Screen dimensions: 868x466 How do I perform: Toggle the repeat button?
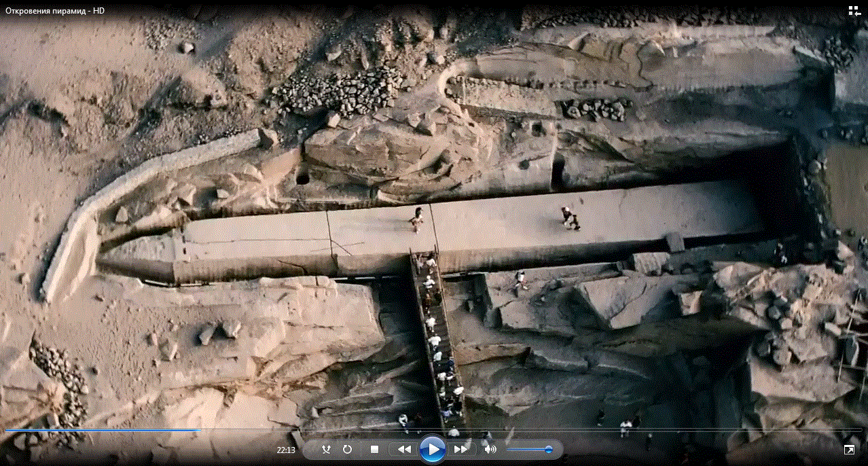[x=347, y=449]
